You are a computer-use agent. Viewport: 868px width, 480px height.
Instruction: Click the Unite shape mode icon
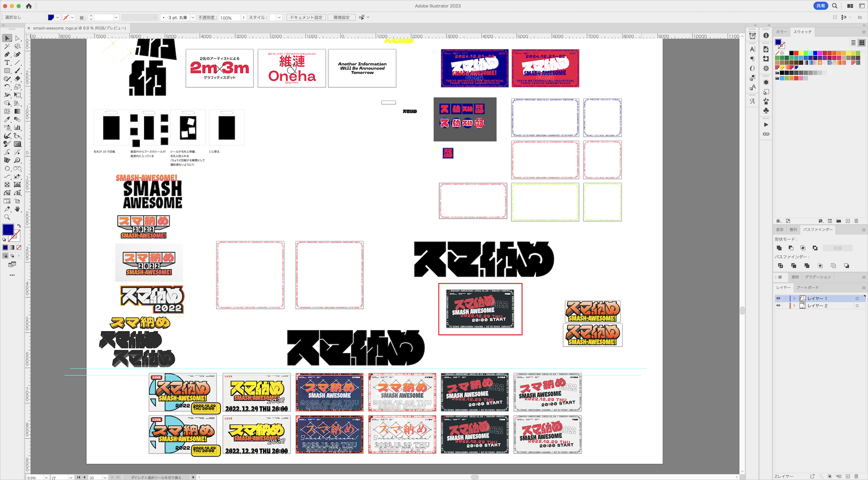[x=779, y=248]
